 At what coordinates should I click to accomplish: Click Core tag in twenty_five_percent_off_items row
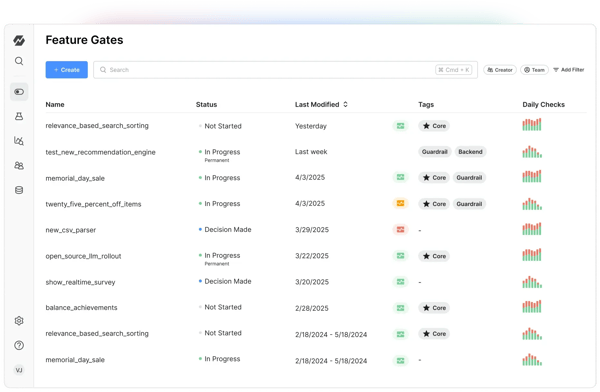coord(434,204)
